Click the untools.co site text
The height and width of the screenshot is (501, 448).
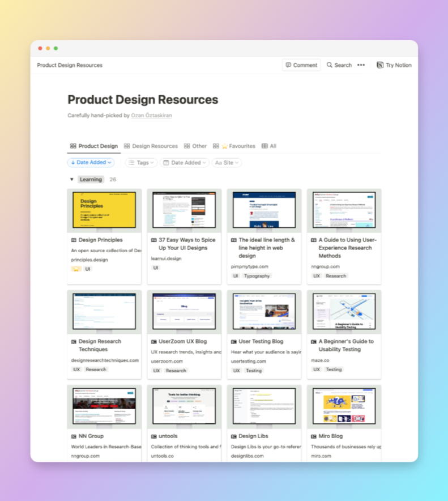pyautogui.click(x=162, y=456)
